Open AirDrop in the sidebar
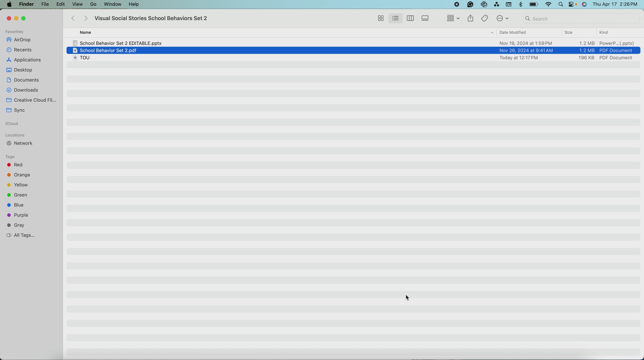Screen dimensions: 644x360 (22, 40)
